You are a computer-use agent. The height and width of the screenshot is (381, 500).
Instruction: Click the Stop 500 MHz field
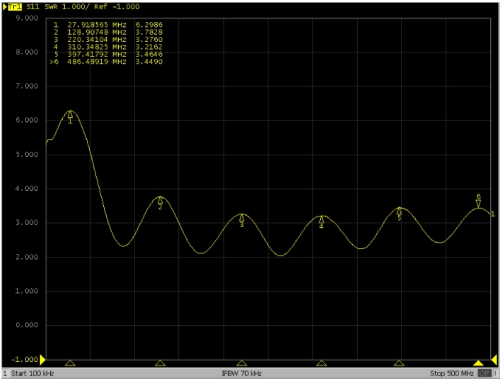pos(452,373)
